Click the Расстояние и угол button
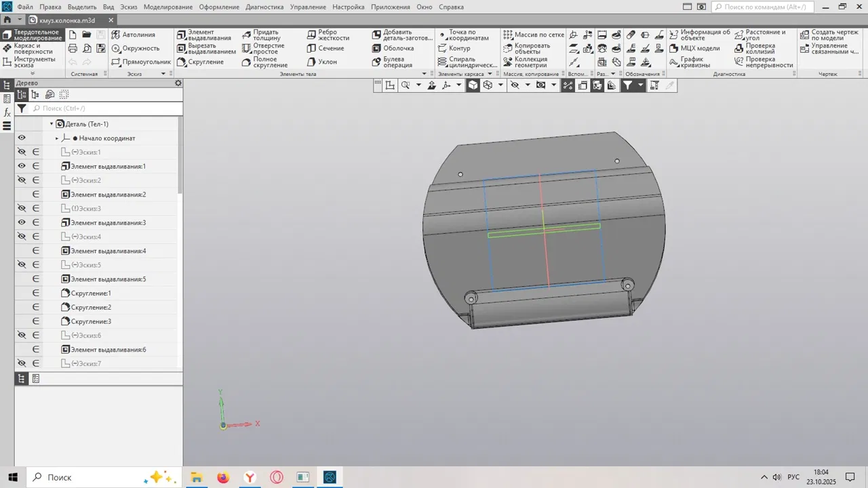The image size is (868, 488). (759, 35)
